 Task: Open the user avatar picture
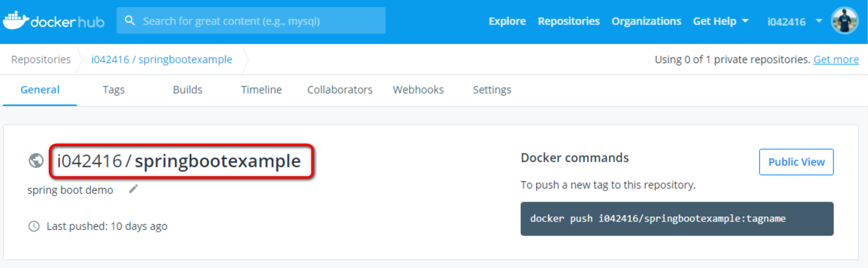point(844,21)
